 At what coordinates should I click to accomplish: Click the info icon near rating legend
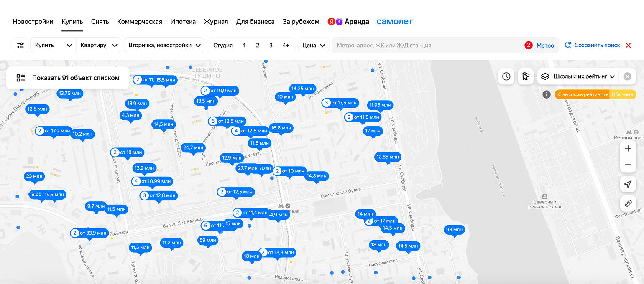[546, 94]
